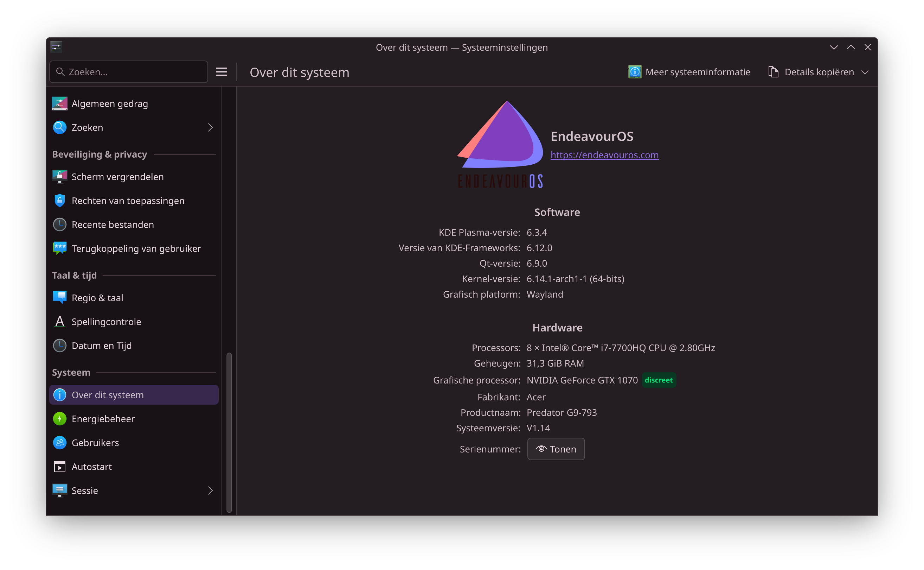This screenshot has width=924, height=570.
Task: Click the Rechten van toepassingen shield icon
Action: click(x=59, y=201)
